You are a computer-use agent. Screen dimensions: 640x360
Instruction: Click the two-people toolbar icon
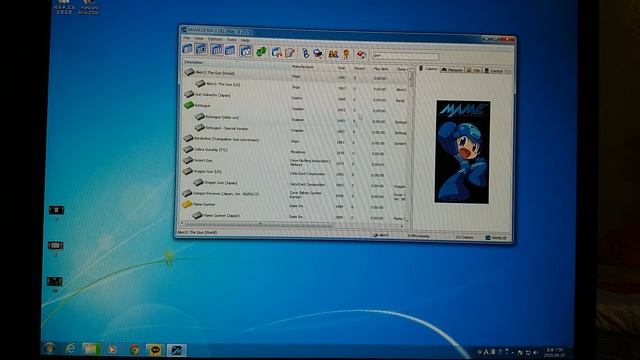point(333,53)
